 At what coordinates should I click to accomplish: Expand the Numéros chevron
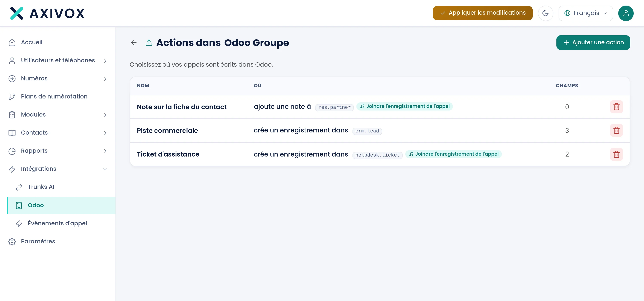pyautogui.click(x=105, y=79)
